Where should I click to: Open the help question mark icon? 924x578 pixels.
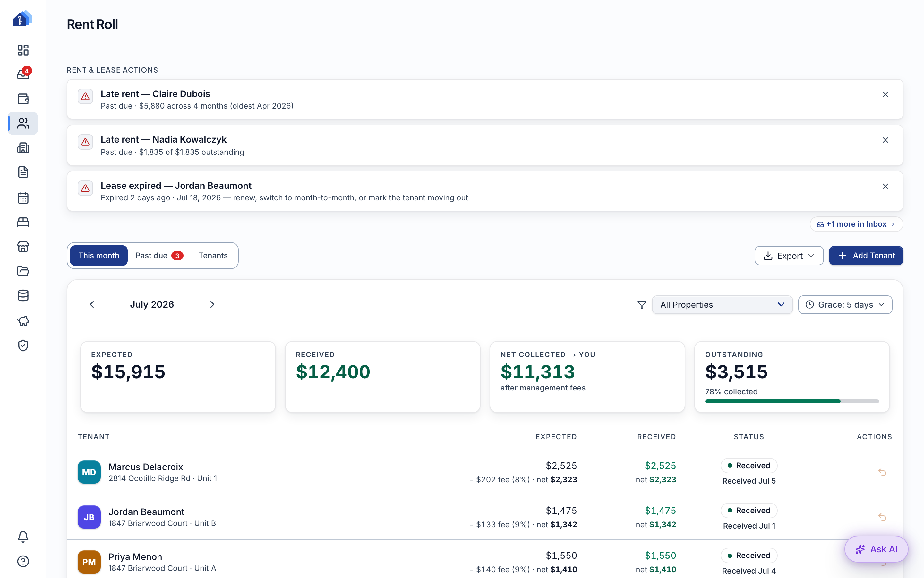[x=23, y=561]
